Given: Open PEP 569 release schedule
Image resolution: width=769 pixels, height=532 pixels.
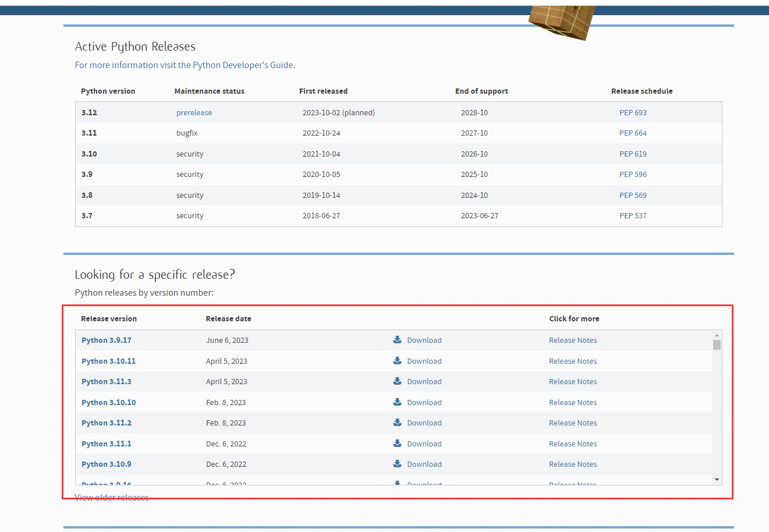Looking at the screenshot, I should click(633, 195).
